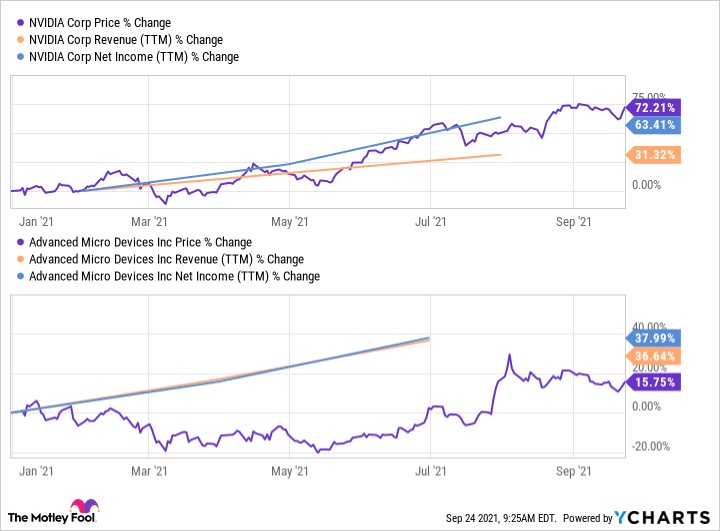Select the NVIDIA Corp Price % Change legend label
The width and height of the screenshot is (720, 531).
click(100, 22)
